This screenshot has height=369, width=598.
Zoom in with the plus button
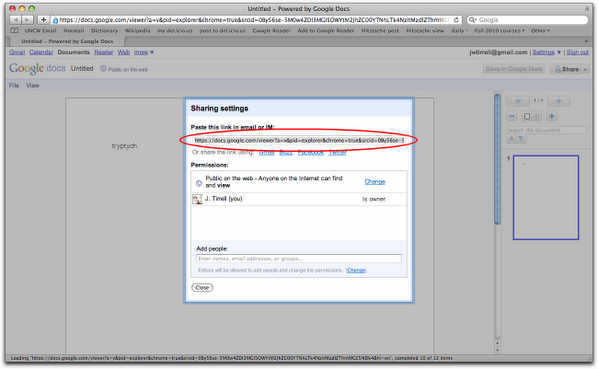[x=551, y=116]
